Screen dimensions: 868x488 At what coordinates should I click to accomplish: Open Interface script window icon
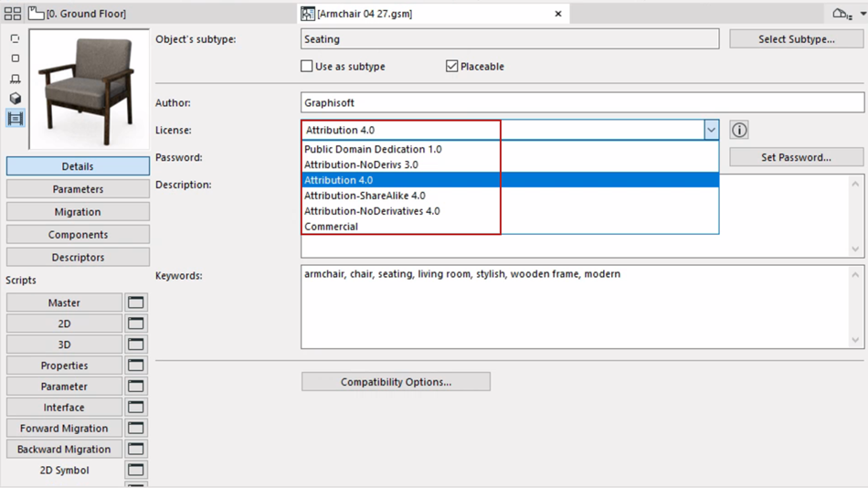136,408
